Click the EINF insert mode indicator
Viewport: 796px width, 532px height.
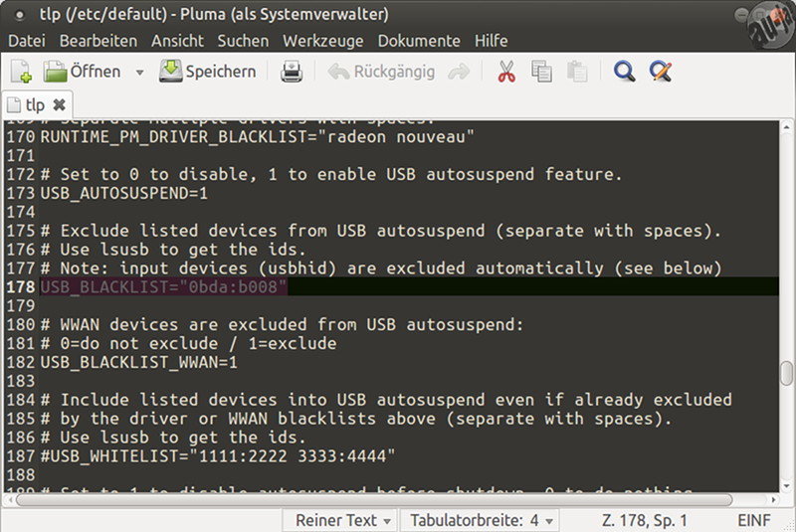(x=754, y=520)
